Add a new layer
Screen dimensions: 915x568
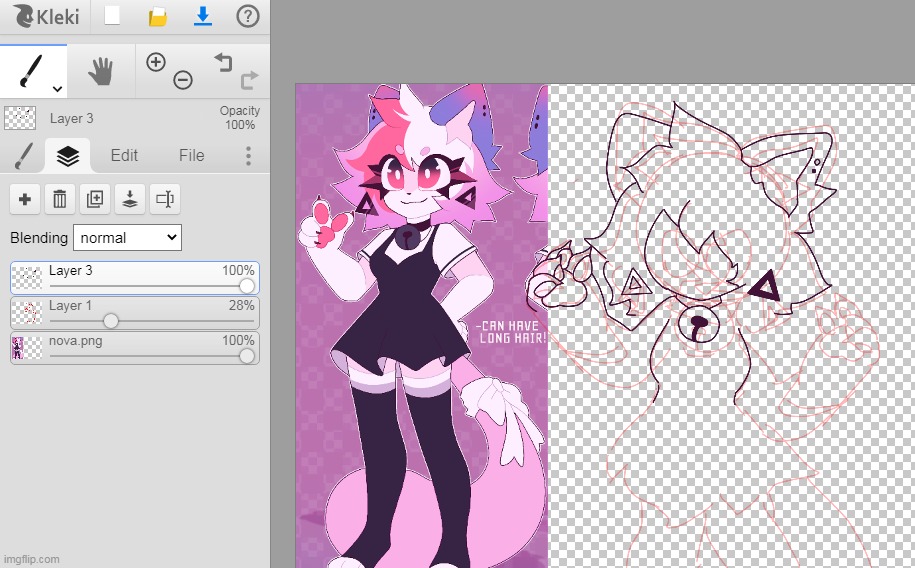(25, 199)
